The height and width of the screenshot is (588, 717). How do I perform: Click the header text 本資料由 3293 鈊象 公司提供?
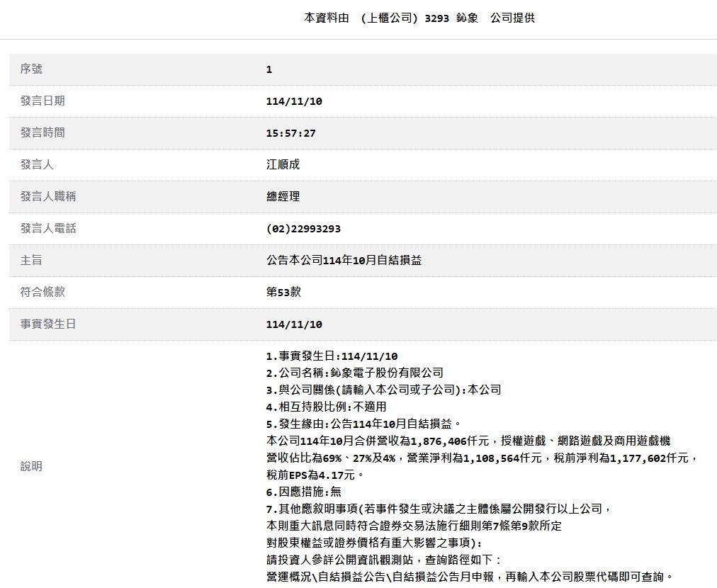[x=419, y=18]
